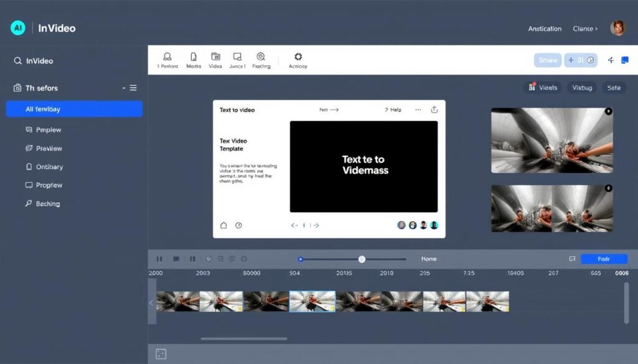The width and height of the screenshot is (638, 364).
Task: Click the cursor icon left of the Fodr button
Action: click(573, 258)
